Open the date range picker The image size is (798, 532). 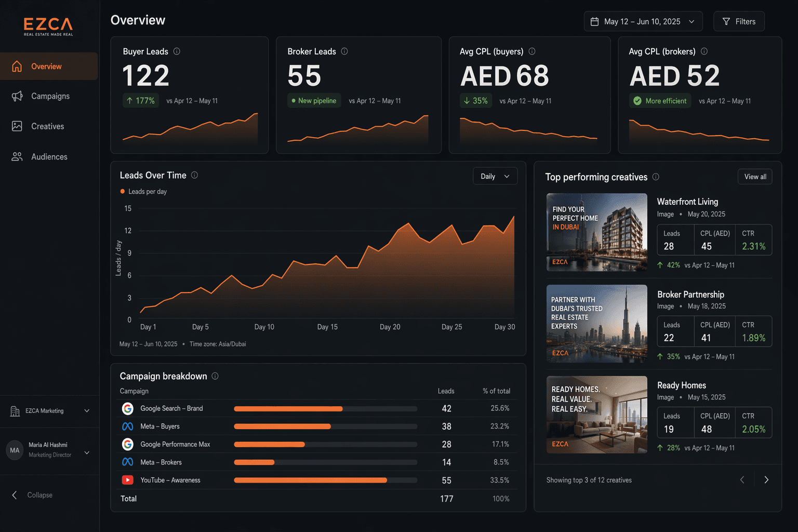(x=643, y=21)
